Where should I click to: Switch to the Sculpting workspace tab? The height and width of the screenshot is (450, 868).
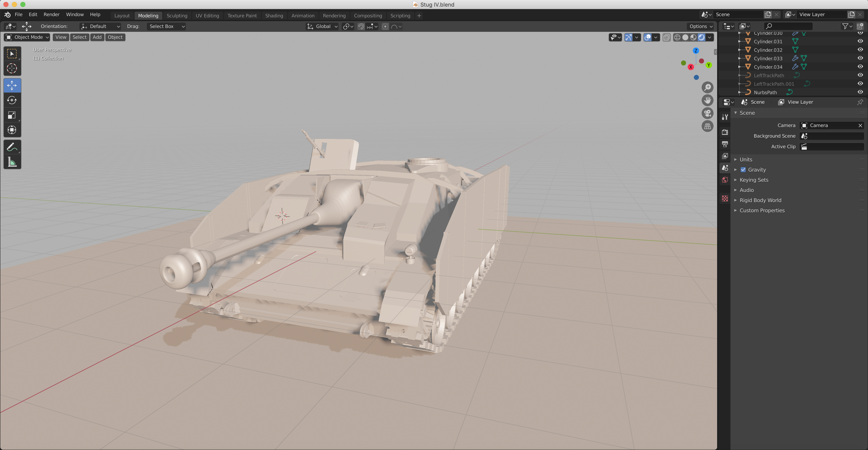point(177,15)
